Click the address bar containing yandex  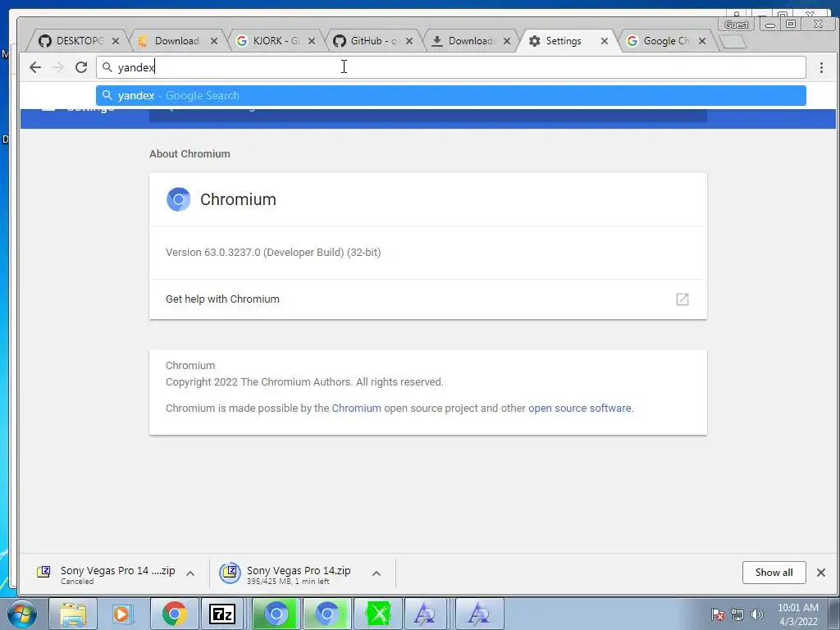click(x=451, y=67)
